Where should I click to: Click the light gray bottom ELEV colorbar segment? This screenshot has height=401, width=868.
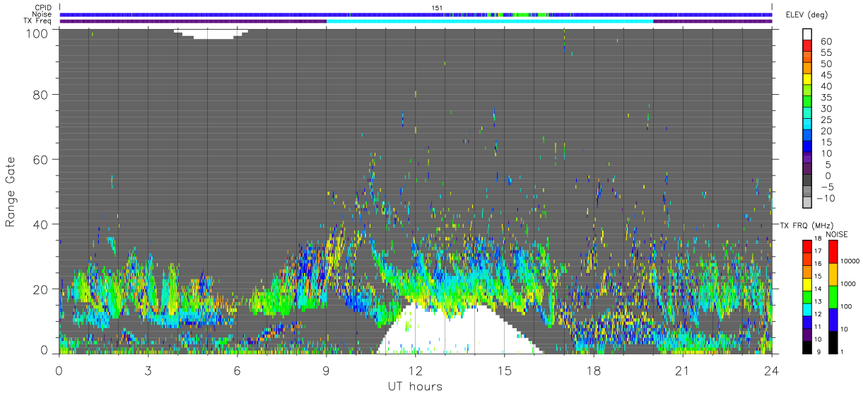point(807,203)
